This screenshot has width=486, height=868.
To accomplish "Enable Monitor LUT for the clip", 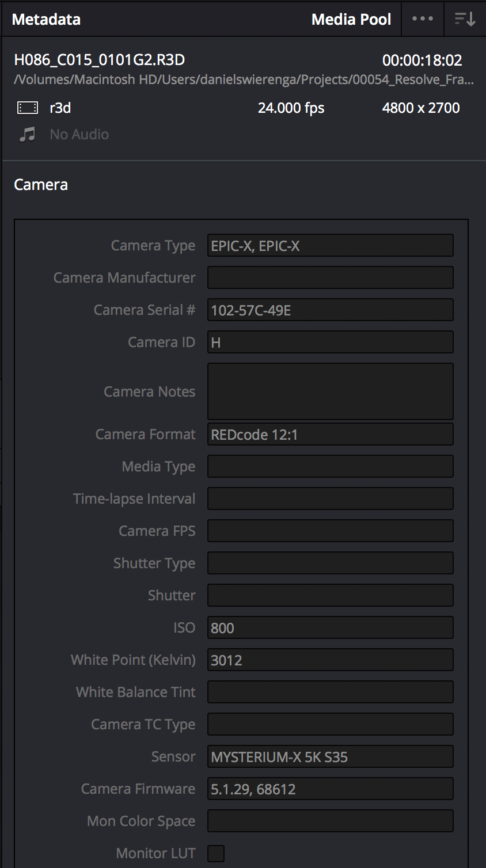I will (215, 853).
